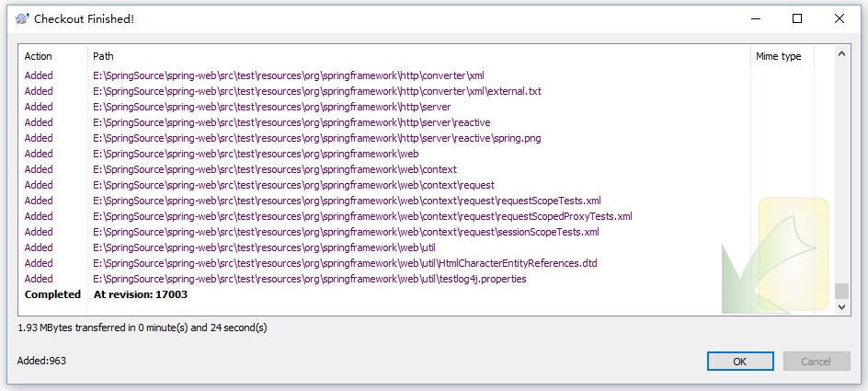Click the Path column header
Image resolution: width=868 pixels, height=391 pixels.
[x=419, y=56]
